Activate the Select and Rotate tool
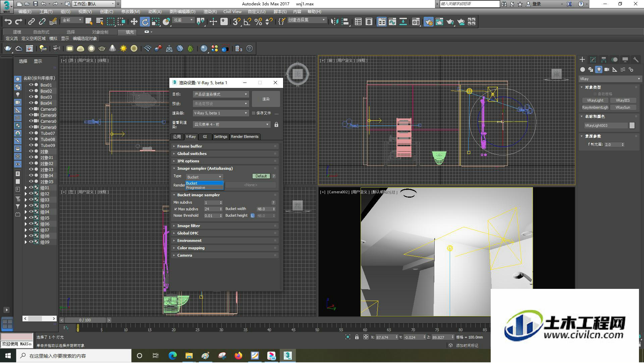The height and width of the screenshot is (363, 644). [145, 22]
